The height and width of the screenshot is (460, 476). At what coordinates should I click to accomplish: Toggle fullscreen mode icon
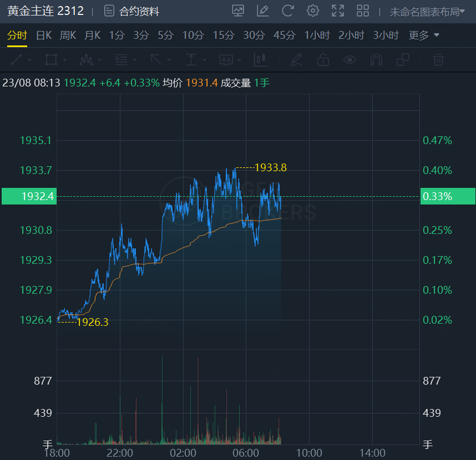(x=338, y=11)
